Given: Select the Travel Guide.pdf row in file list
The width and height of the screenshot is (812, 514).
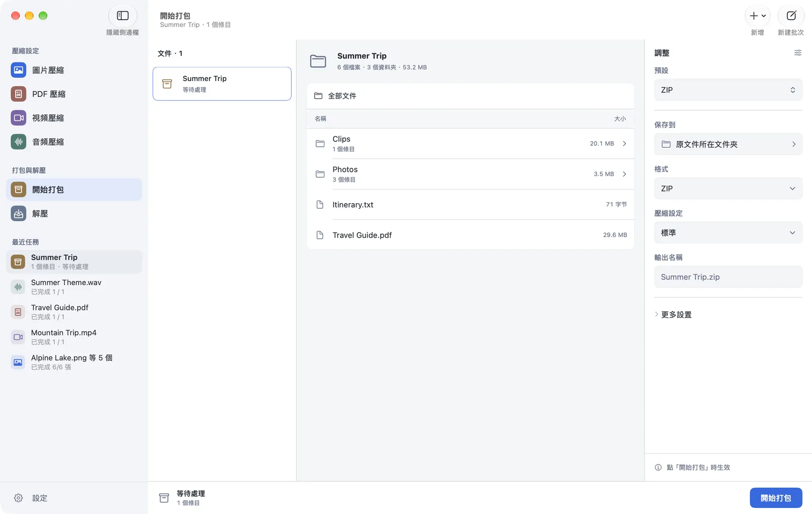Looking at the screenshot, I should click(470, 235).
